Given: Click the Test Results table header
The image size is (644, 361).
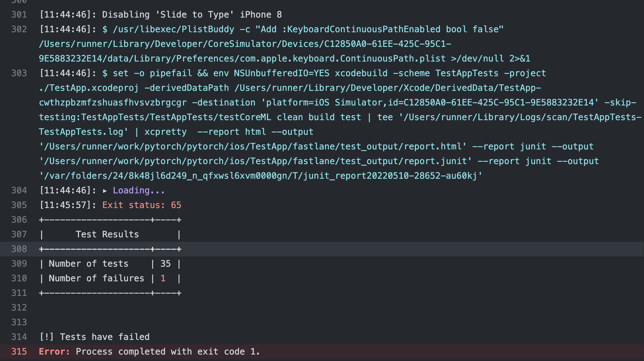Looking at the screenshot, I should pos(107,234).
